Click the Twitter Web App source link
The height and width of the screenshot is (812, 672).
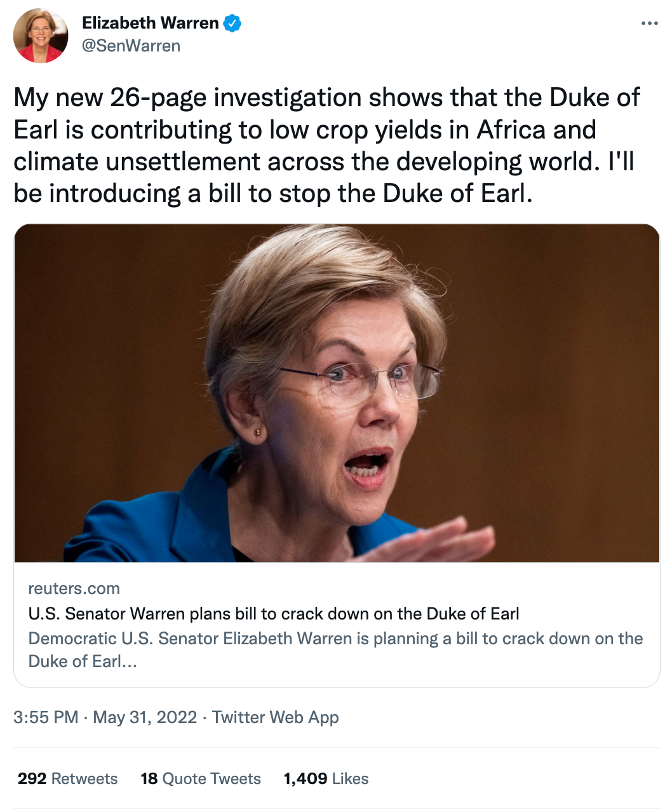[275, 717]
